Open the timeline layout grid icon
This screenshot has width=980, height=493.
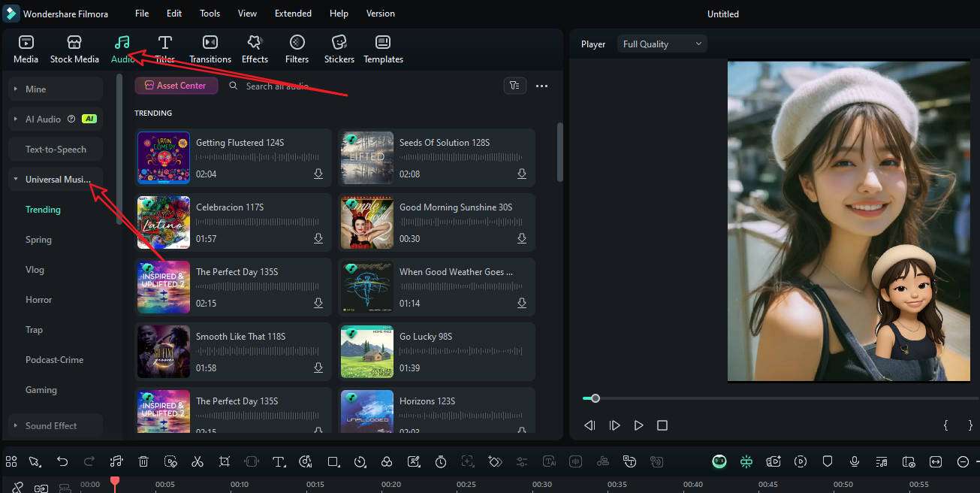pyautogui.click(x=11, y=461)
